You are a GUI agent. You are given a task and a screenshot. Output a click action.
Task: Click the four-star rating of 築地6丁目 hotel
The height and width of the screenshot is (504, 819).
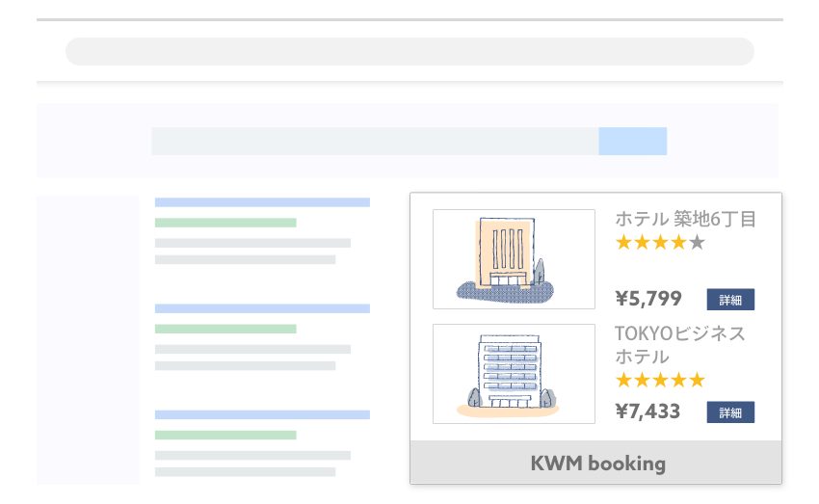click(660, 243)
